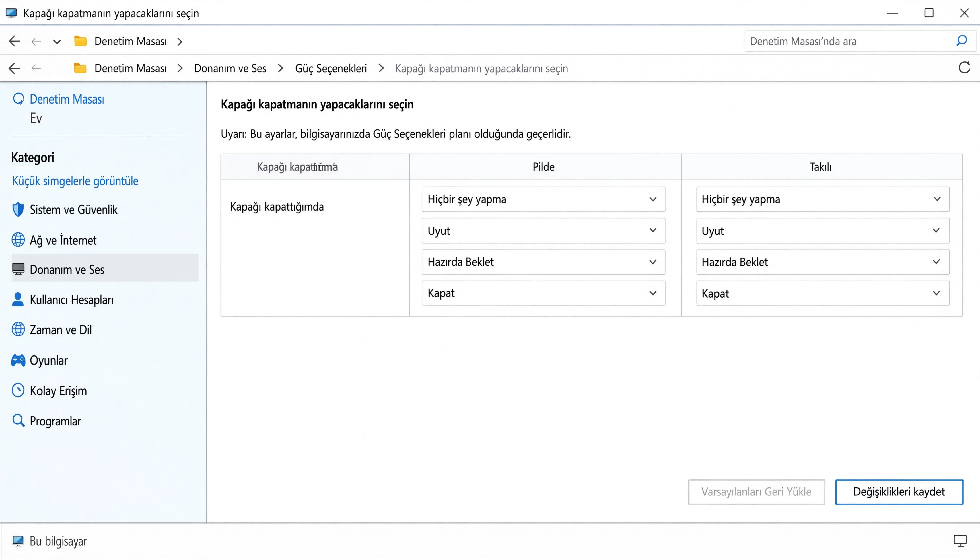Click the 'Kategori' heading in the sidebar
The height and width of the screenshot is (560, 980).
tap(33, 157)
